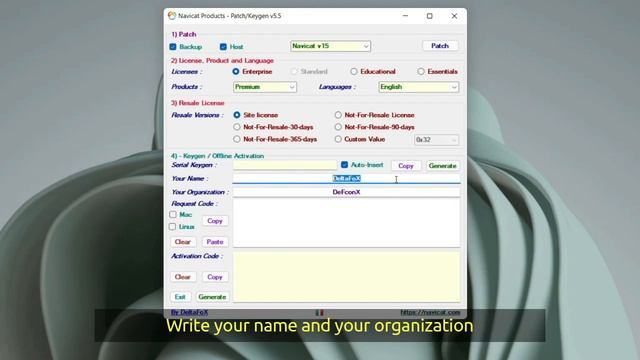
Task: Open the 0x32 custom value dropdown
Action: click(436, 140)
